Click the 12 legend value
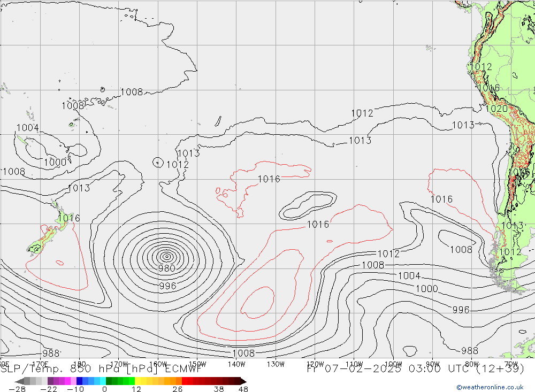The width and height of the screenshot is (535, 392). (x=136, y=389)
